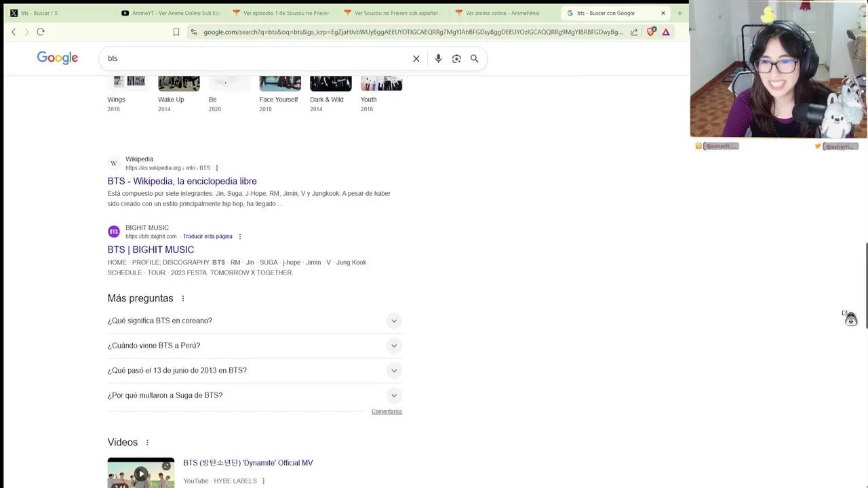
Task: Click the address bar URL field
Action: tap(412, 32)
